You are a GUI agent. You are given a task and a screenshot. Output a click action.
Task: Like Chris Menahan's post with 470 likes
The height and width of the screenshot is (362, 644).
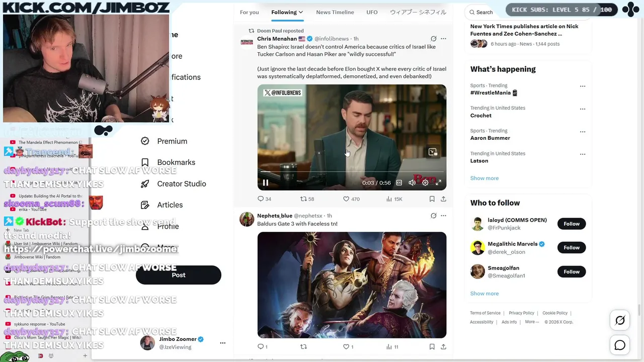[351, 199]
